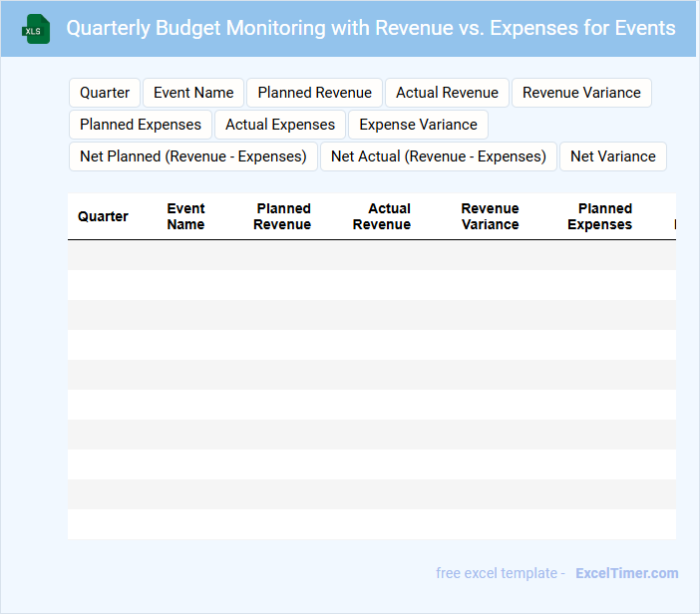Image resolution: width=700 pixels, height=614 pixels.
Task: Pick the Actual Expenses tag
Action: coord(280,125)
